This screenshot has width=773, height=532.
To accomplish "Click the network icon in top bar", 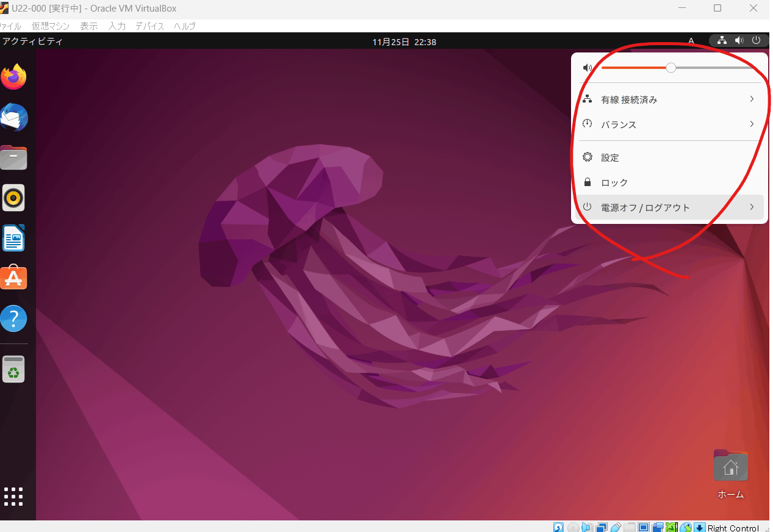I will [722, 41].
